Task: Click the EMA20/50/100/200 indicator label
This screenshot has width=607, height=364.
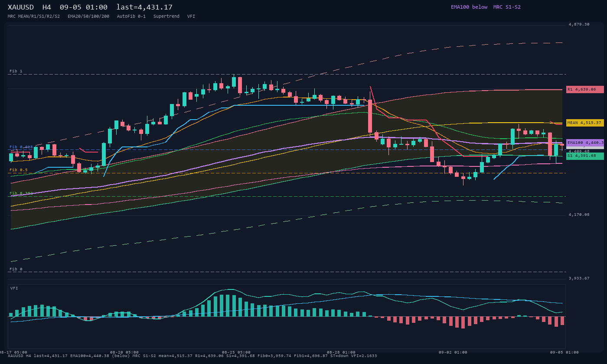Action: 88,16
